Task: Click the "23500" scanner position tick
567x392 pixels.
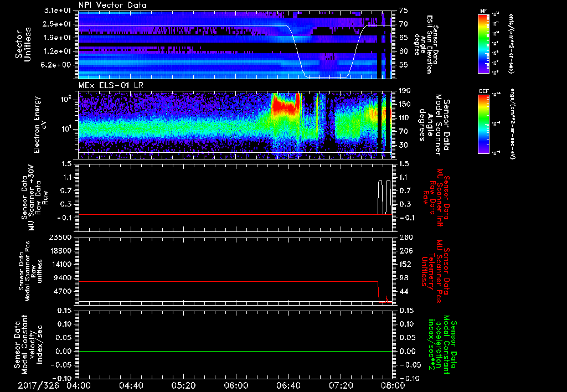Action: [59, 238]
